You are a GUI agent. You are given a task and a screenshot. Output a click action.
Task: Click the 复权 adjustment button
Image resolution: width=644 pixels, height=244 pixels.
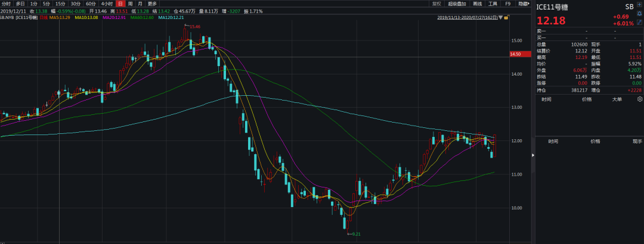coord(436,4)
